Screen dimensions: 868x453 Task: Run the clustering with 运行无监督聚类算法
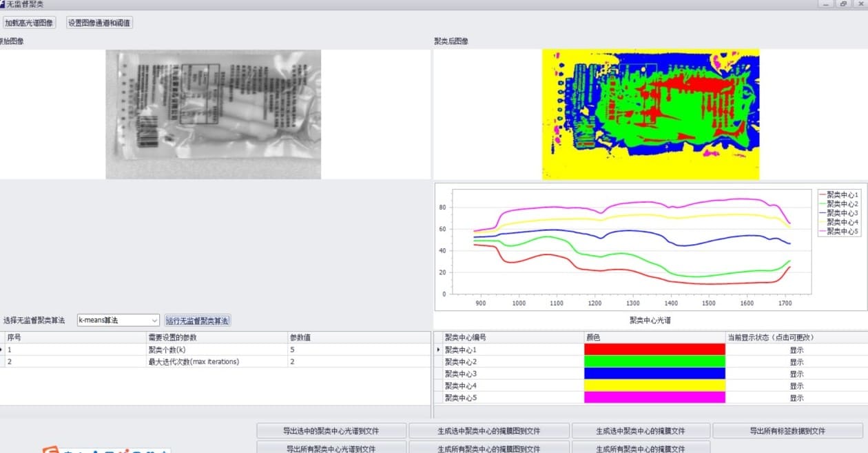coord(197,321)
